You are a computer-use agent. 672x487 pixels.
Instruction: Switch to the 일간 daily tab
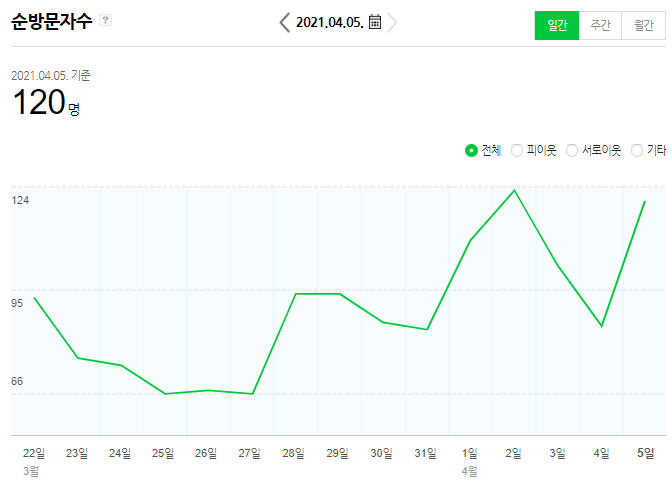coord(557,25)
